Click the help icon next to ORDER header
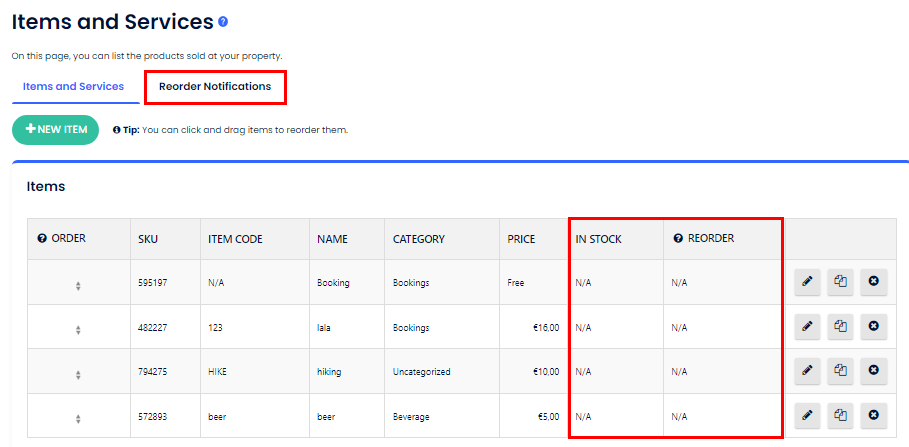The height and width of the screenshot is (447, 909). pyautogui.click(x=42, y=239)
